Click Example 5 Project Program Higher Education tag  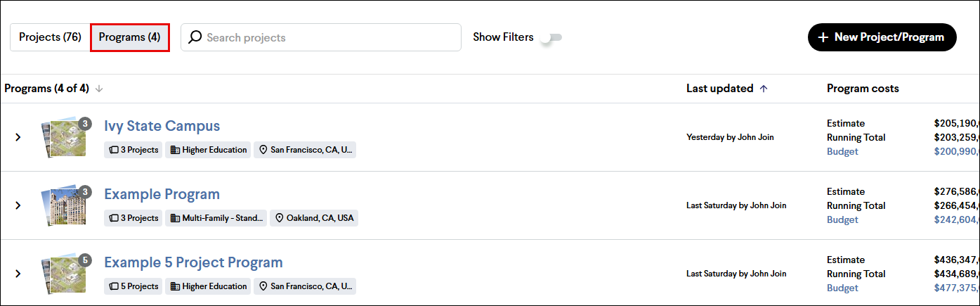coord(208,286)
